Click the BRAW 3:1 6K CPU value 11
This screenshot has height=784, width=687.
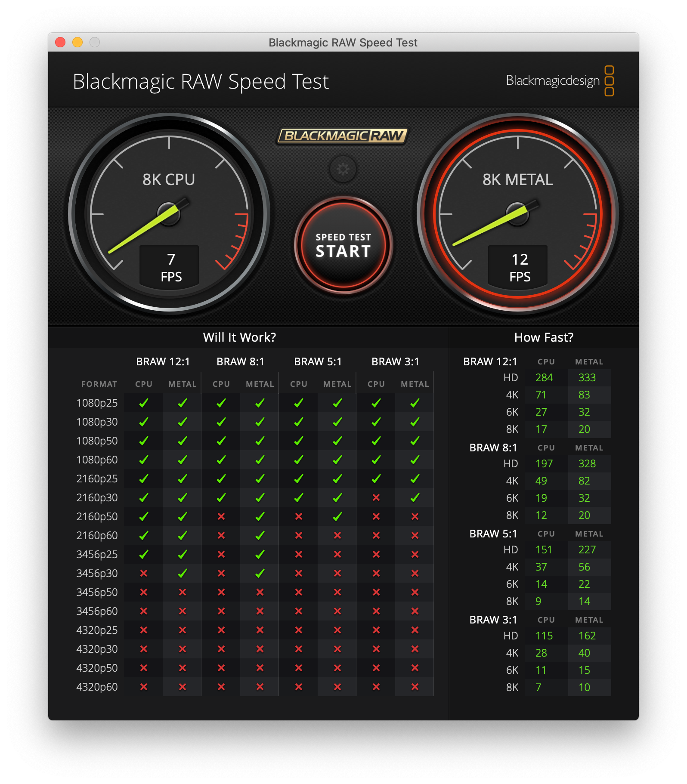click(x=541, y=670)
